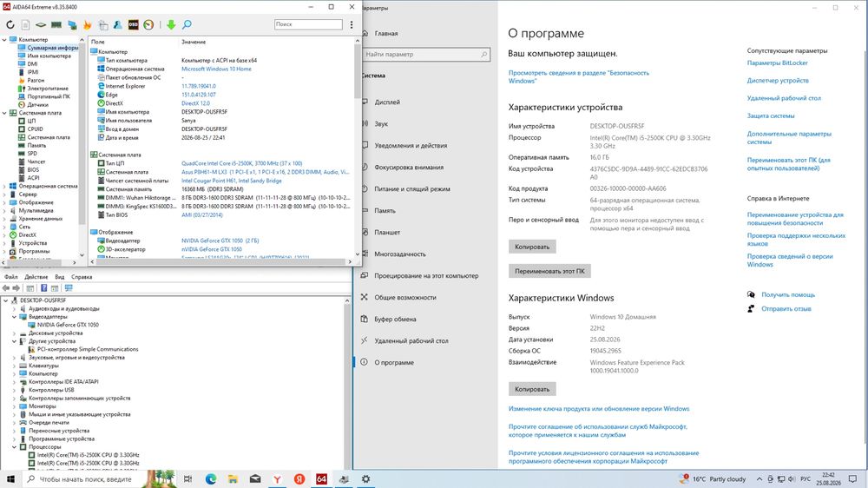
Task: Launch the stability test flame icon in AIDA64
Action: pyautogui.click(x=88, y=24)
